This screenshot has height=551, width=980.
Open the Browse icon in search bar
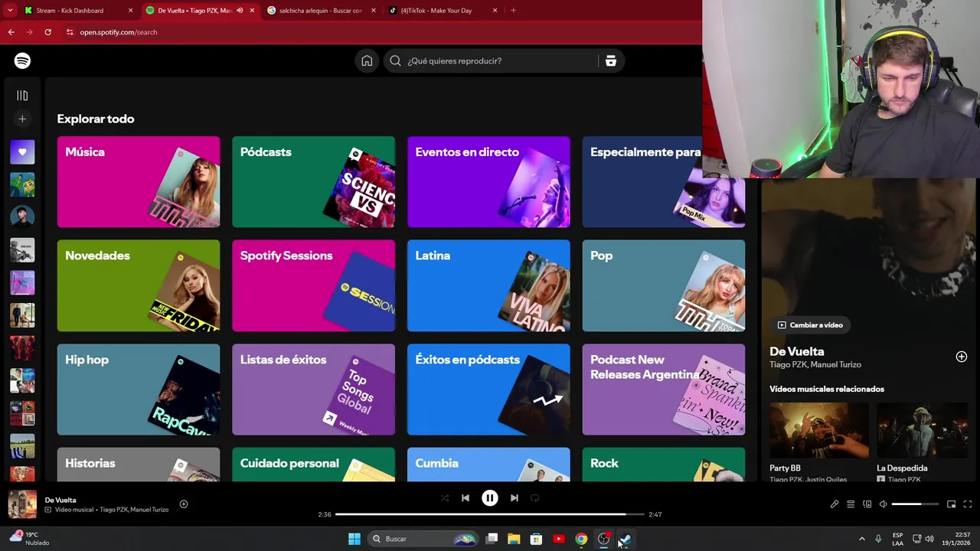pos(611,61)
